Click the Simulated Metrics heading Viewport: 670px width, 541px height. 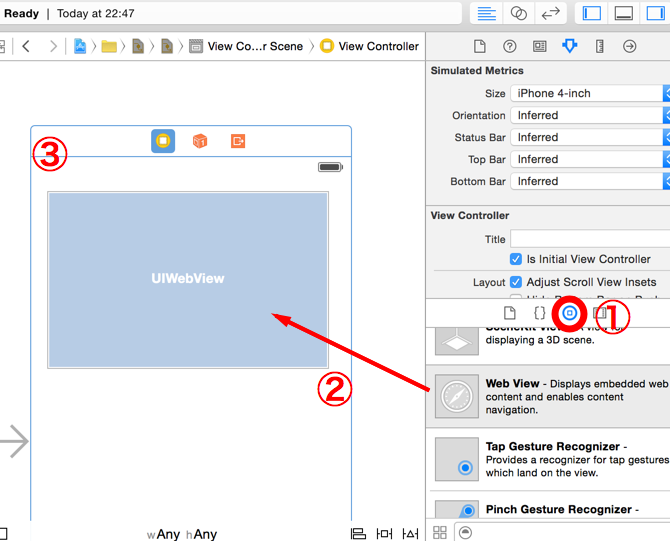click(477, 71)
